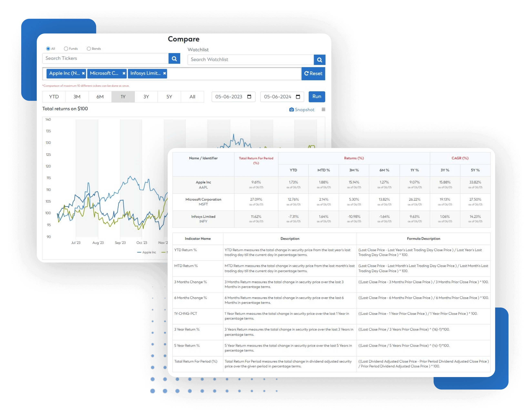Remove the Infosys Limit... ticker chip
The height and width of the screenshot is (417, 532).
pyautogui.click(x=164, y=73)
